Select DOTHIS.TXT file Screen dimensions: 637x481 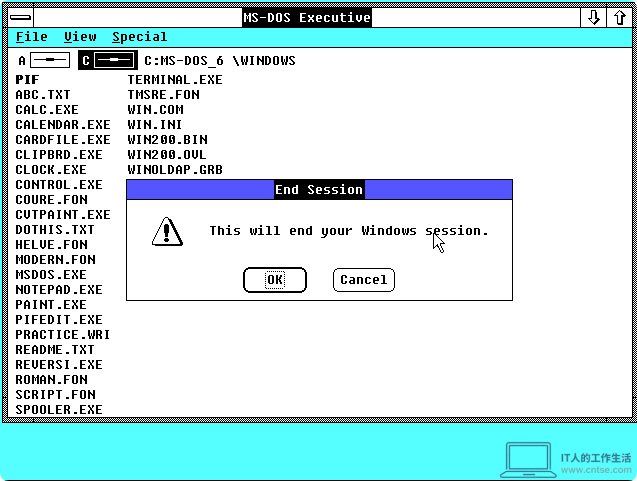(55, 230)
